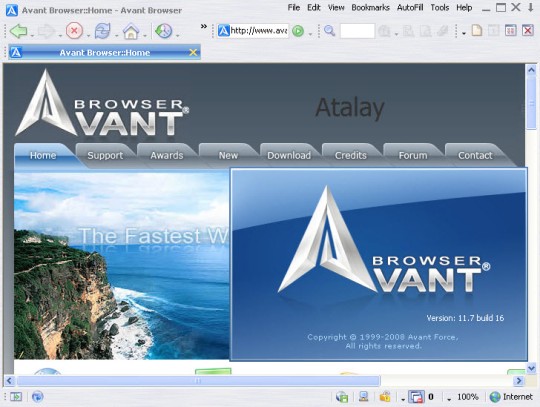Click the magnifier Search icon
Viewport: 540px width, 407px height.
pyautogui.click(x=330, y=31)
